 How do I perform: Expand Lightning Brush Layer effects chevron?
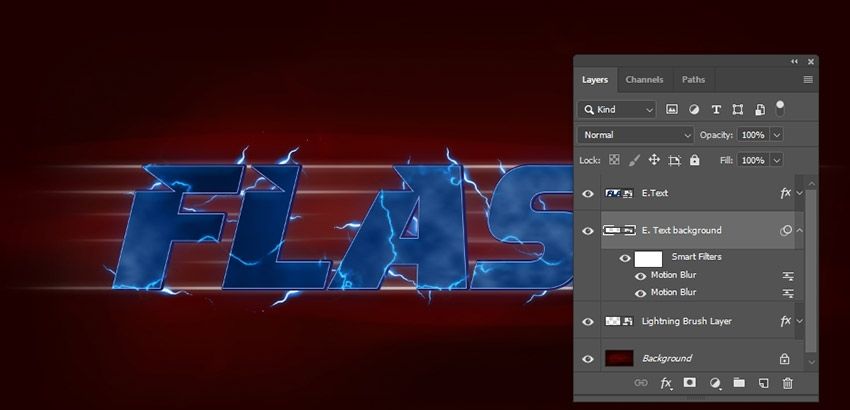[799, 321]
